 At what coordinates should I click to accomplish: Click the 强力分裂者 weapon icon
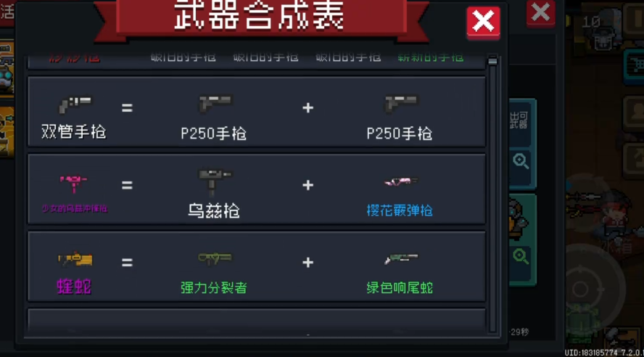215,259
